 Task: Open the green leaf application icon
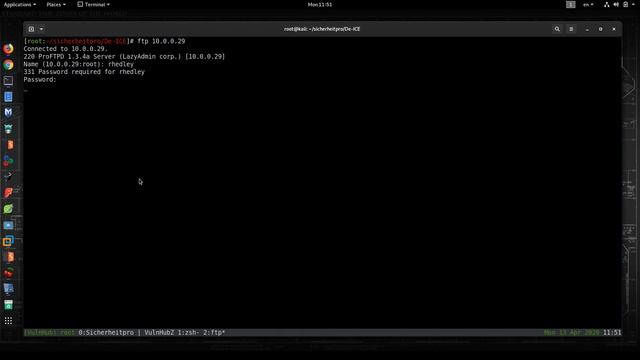8,209
